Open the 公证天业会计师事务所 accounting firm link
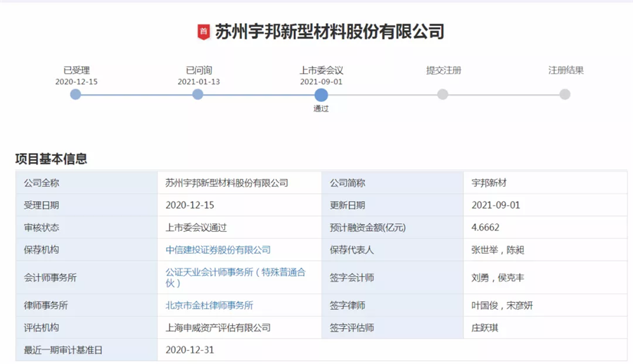The width and height of the screenshot is (633, 364). tap(235, 277)
